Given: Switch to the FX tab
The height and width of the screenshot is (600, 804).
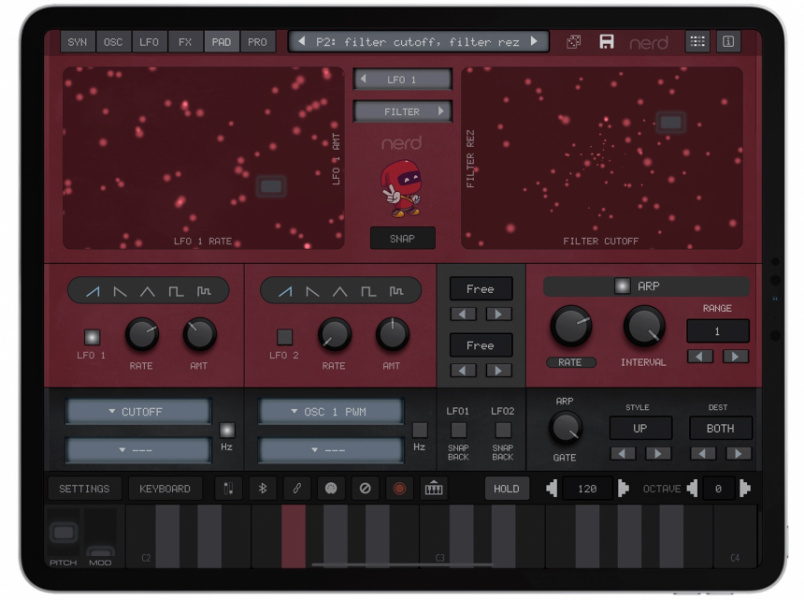Looking at the screenshot, I should (x=184, y=41).
